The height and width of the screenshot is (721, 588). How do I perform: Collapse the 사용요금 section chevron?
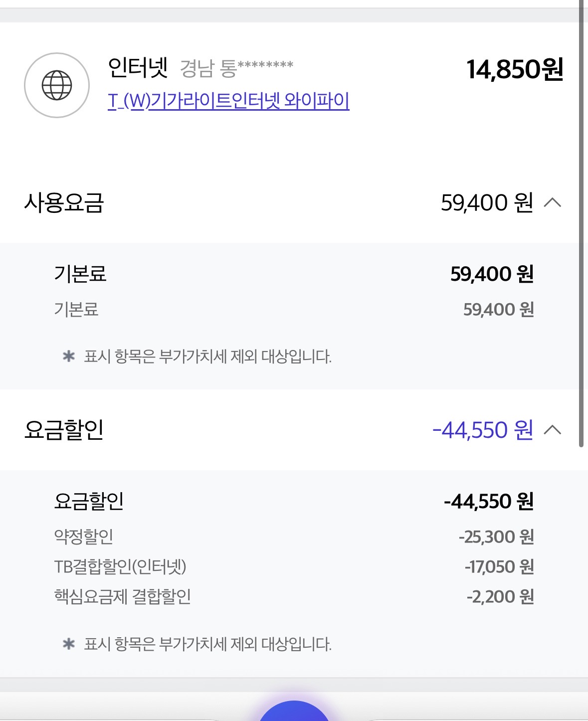[553, 202]
